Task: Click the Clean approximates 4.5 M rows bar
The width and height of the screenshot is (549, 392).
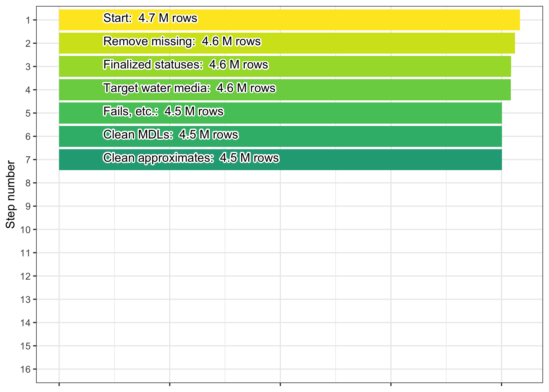Action: pyautogui.click(x=281, y=160)
